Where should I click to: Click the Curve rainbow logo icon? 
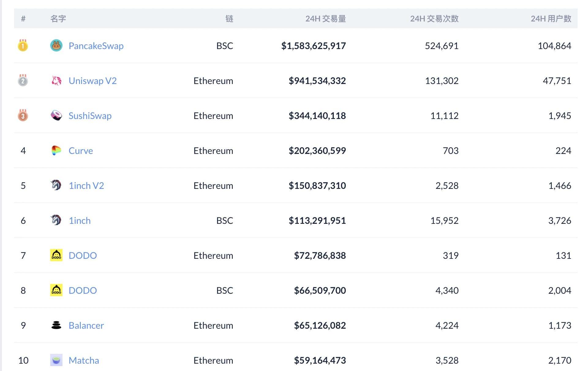pyautogui.click(x=56, y=151)
